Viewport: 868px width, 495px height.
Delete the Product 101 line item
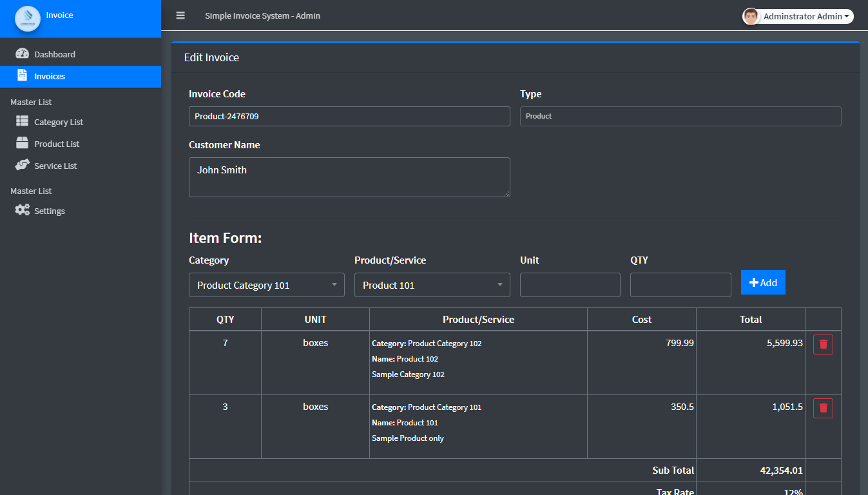point(822,408)
